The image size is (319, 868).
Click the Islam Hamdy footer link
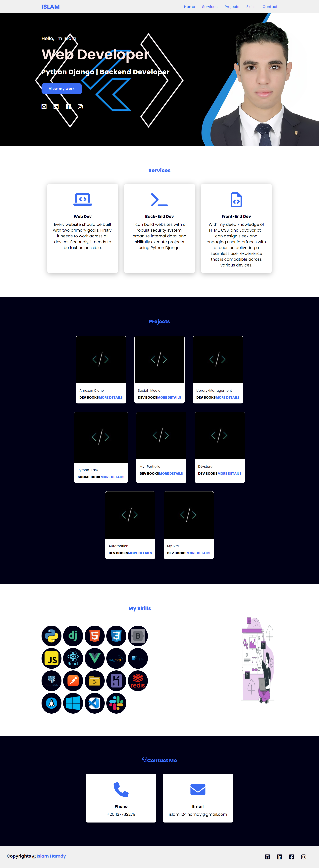pyautogui.click(x=51, y=856)
